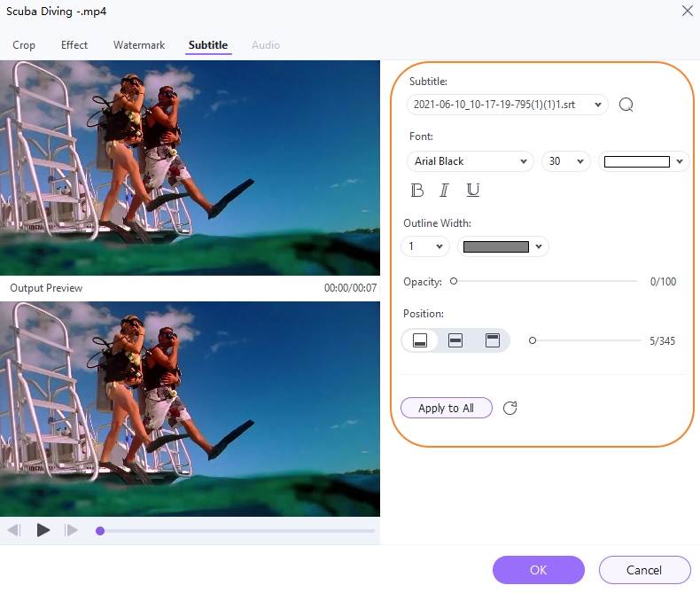This screenshot has height=593, width=700.
Task: Click the reset subtitle settings icon
Action: [x=509, y=408]
